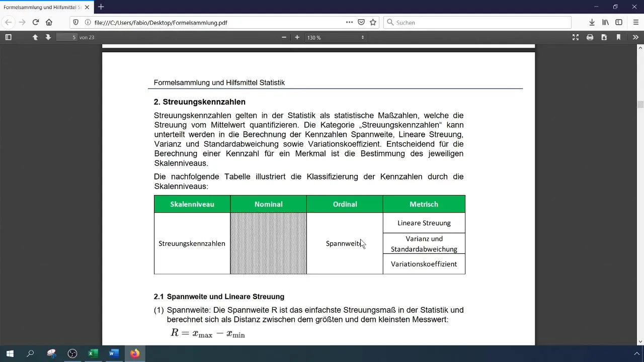
Task: Save page to Pocket
Action: click(361, 22)
